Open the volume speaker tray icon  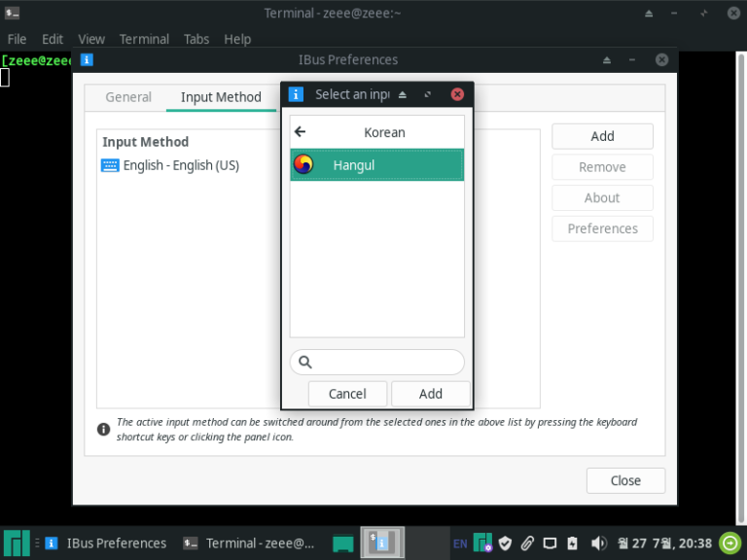click(598, 542)
